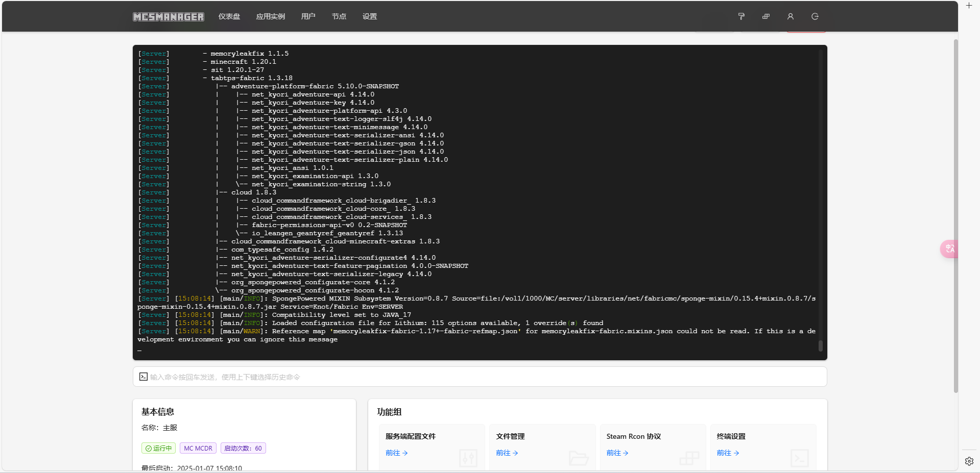
Task: Click the 服务端配置文件 card title
Action: click(x=411, y=436)
